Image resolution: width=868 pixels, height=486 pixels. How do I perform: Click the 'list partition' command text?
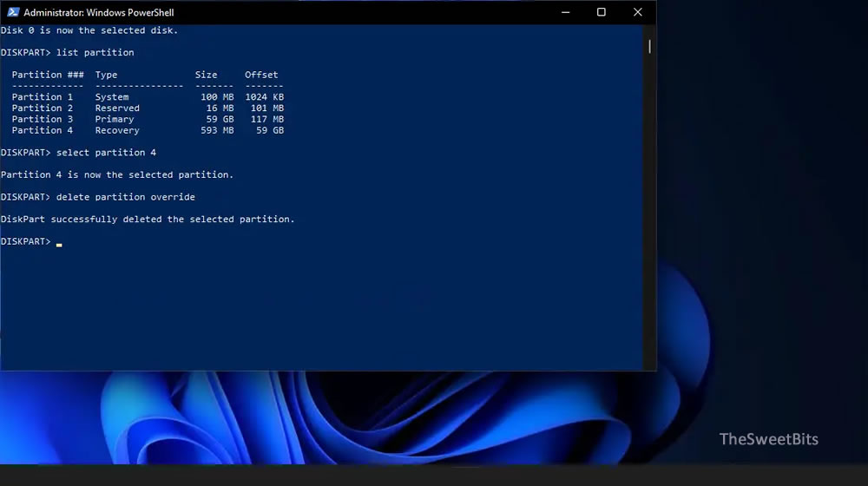click(x=95, y=53)
